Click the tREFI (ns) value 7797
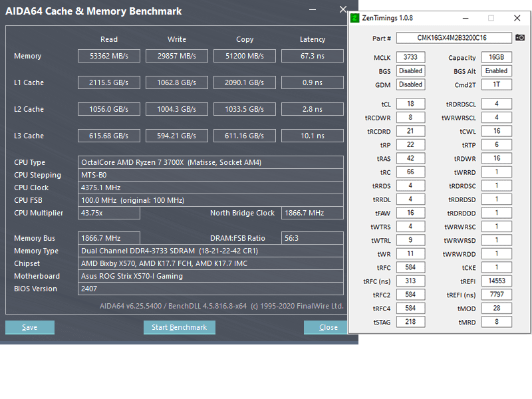 [496, 295]
